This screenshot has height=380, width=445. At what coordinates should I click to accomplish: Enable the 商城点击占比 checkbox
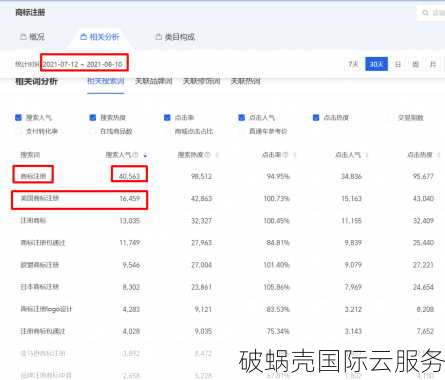(167, 131)
